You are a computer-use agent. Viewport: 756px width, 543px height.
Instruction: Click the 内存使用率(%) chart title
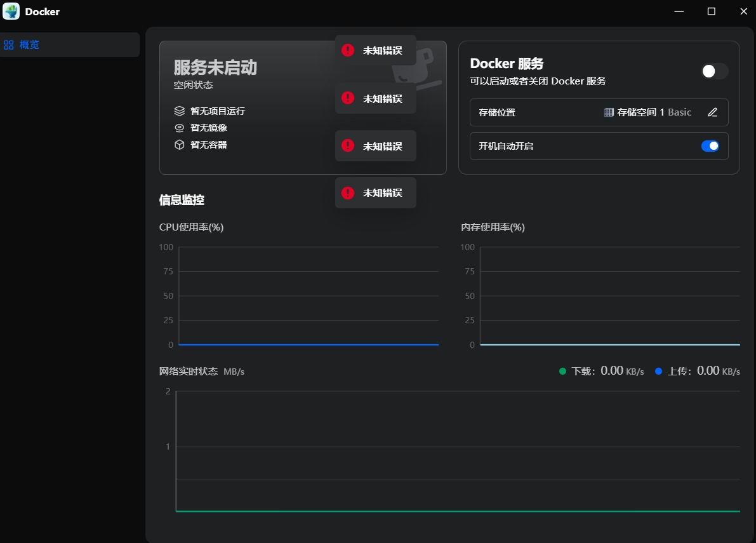493,227
